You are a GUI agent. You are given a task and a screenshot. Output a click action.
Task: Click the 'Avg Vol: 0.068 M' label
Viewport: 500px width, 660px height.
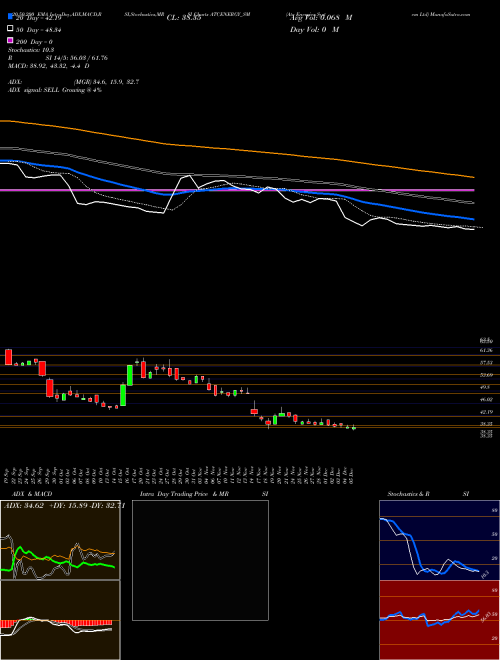click(x=321, y=18)
